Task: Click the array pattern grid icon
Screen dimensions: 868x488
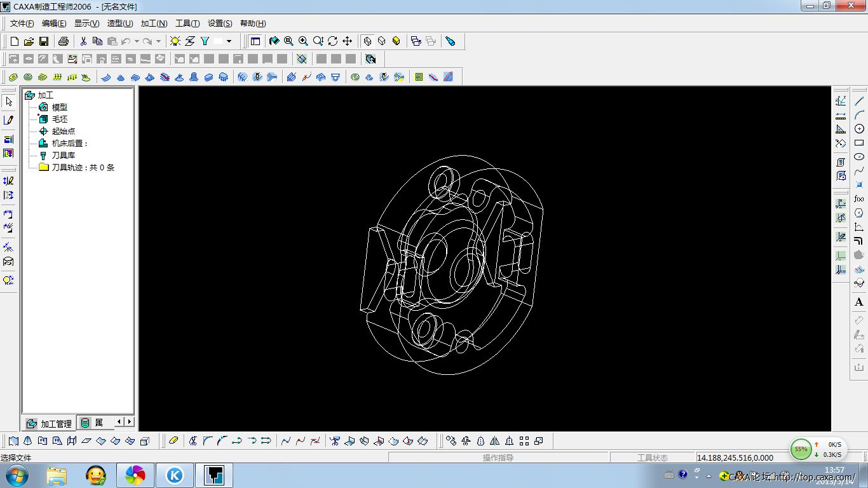Action: tap(524, 440)
